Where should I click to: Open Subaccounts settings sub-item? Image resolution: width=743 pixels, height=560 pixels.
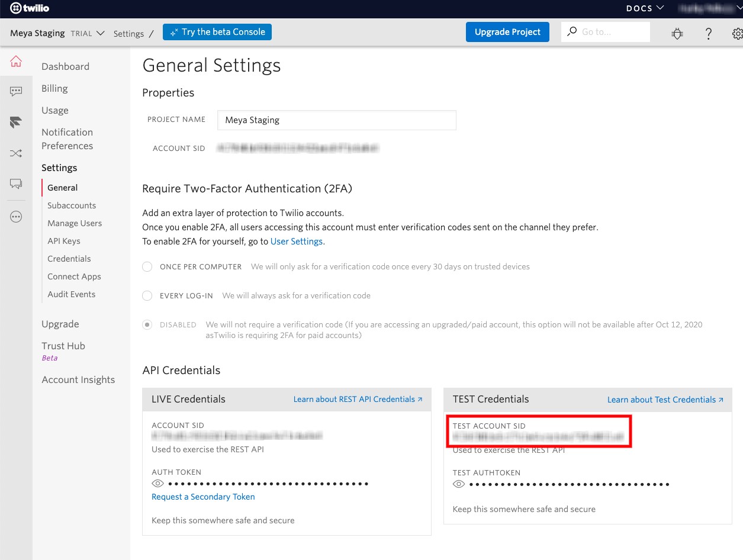(72, 205)
